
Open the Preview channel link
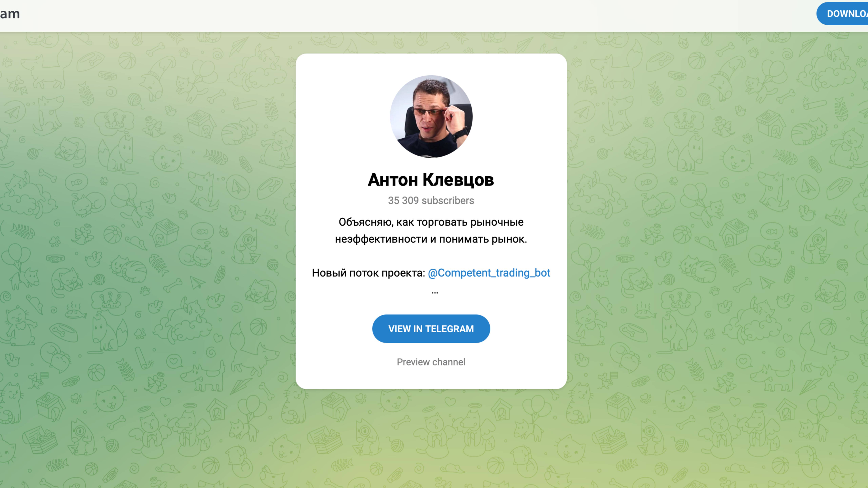point(431,362)
